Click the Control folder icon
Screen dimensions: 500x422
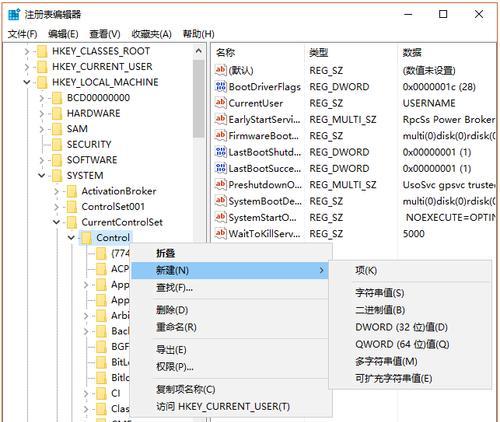click(x=86, y=238)
